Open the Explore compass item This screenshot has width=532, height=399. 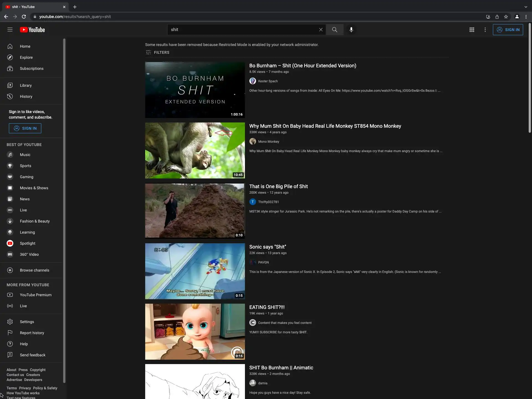tap(26, 57)
